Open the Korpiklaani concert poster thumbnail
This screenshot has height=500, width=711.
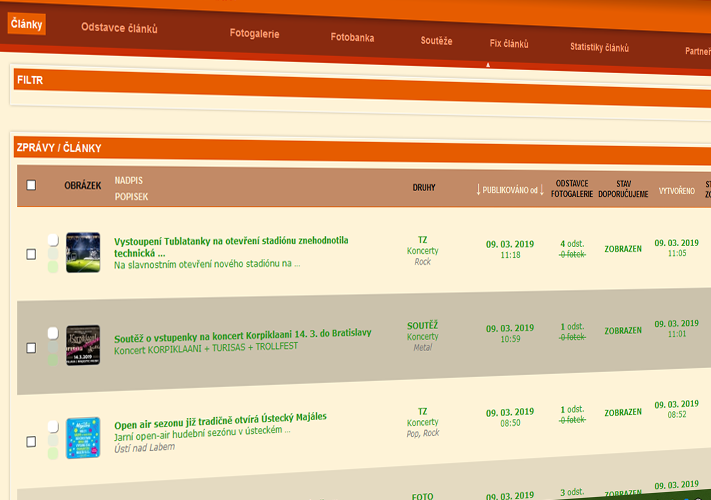[83, 345]
